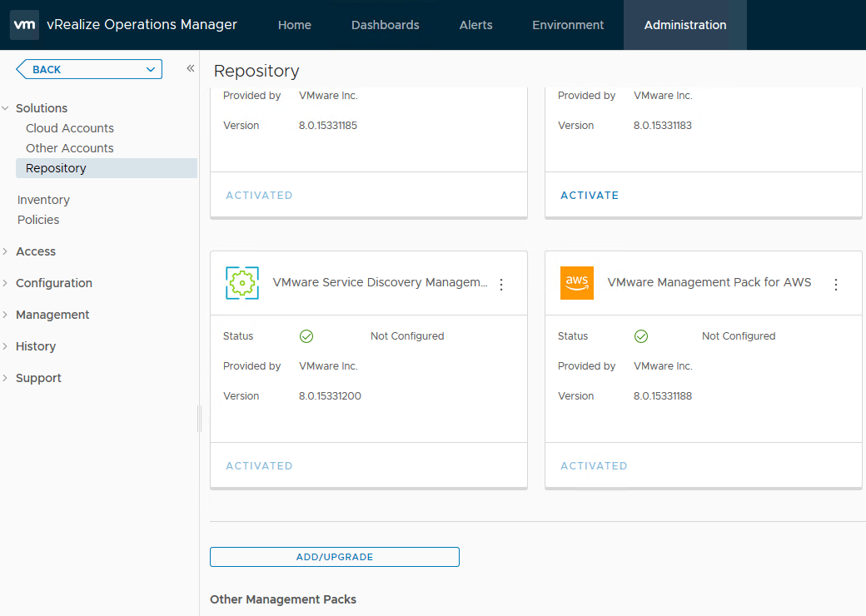Image resolution: width=866 pixels, height=616 pixels.
Task: Expand the Management section
Action: [x=6, y=315]
